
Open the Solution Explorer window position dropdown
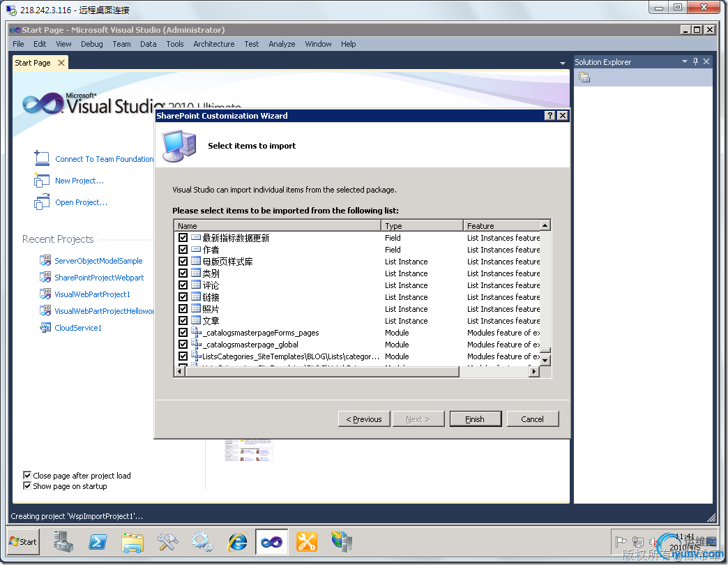pos(684,61)
